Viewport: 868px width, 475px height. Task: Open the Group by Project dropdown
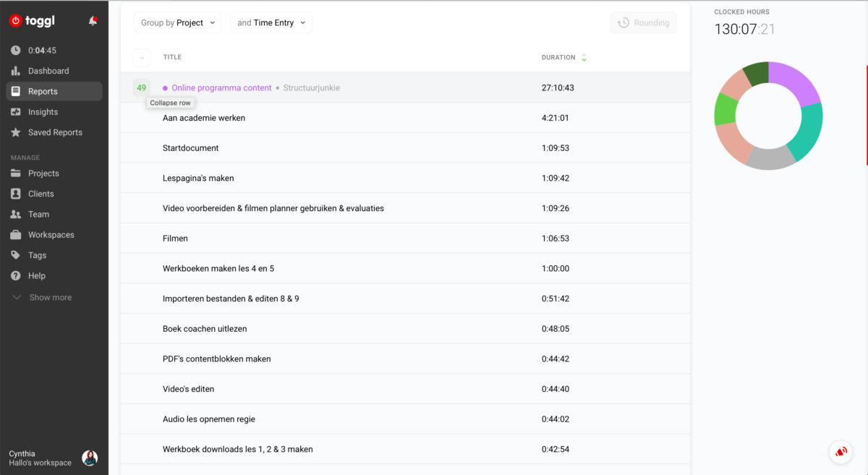coord(178,22)
